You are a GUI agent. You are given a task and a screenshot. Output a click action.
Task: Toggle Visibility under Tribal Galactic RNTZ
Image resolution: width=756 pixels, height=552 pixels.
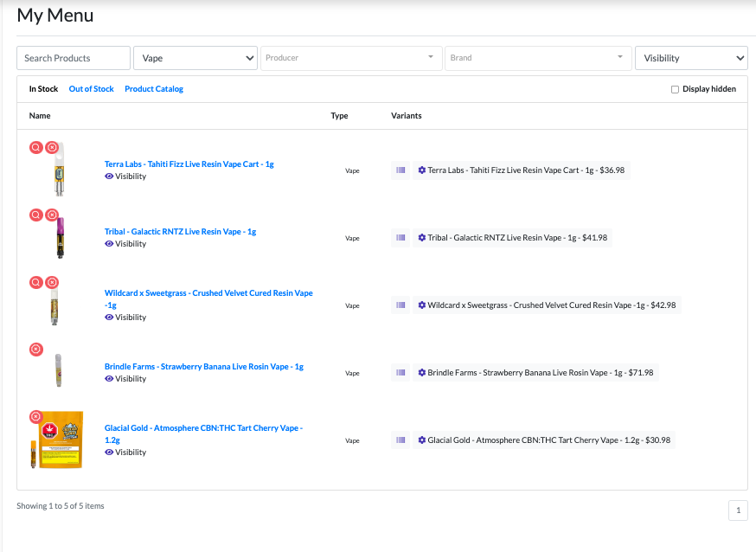125,244
